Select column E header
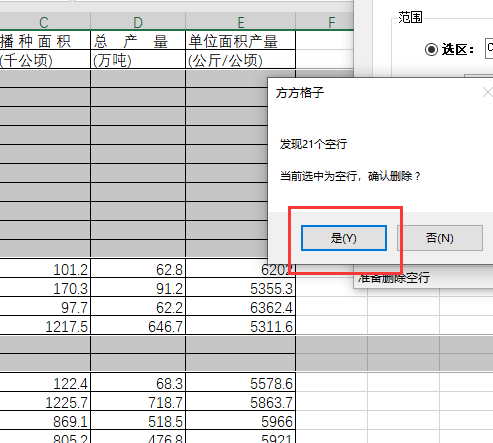493x443 pixels. click(241, 22)
